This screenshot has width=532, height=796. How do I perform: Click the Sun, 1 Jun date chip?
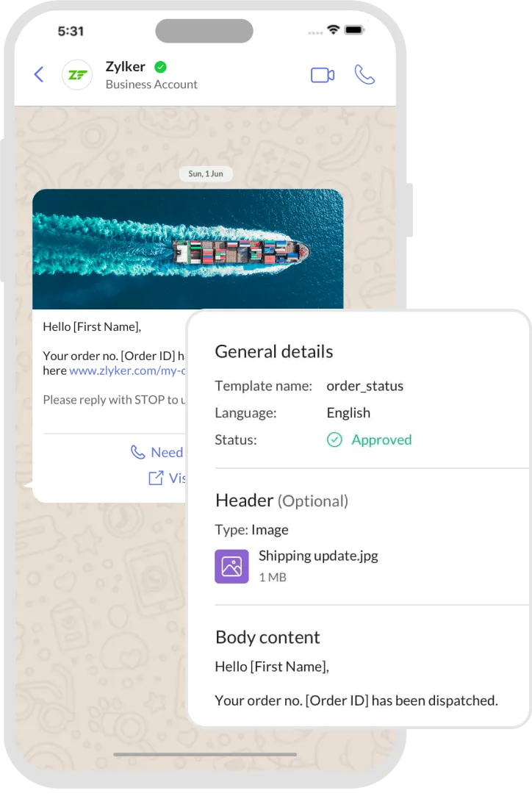(206, 173)
